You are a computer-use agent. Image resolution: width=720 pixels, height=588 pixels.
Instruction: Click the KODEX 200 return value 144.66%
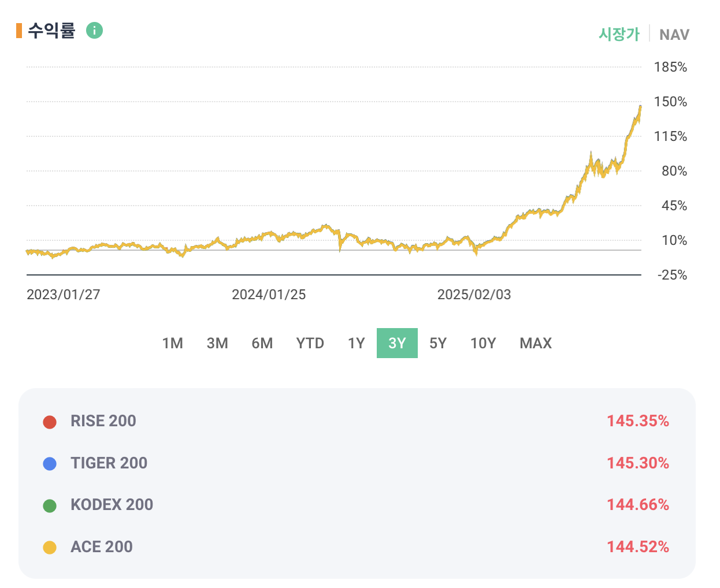[x=637, y=505]
